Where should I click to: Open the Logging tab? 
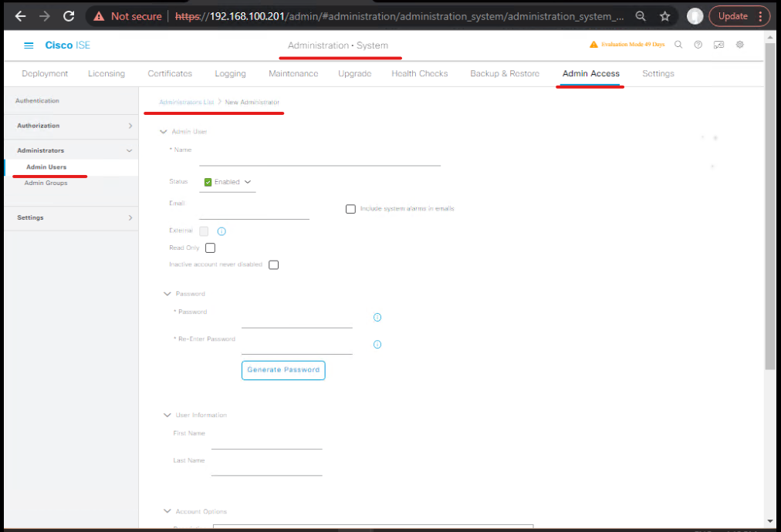pyautogui.click(x=230, y=74)
